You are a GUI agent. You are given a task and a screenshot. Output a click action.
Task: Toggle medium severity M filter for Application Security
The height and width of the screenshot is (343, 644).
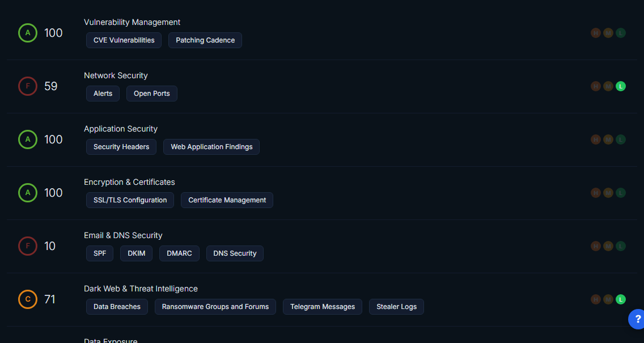click(608, 139)
